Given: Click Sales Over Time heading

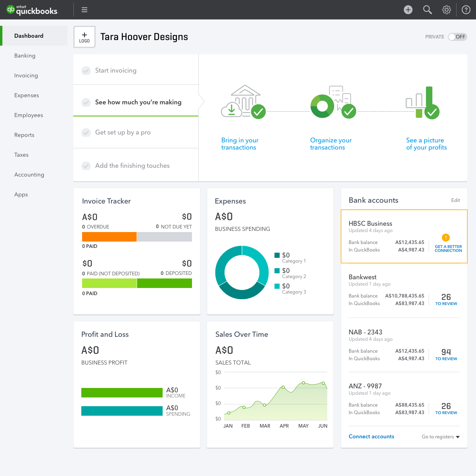Looking at the screenshot, I should (242, 334).
